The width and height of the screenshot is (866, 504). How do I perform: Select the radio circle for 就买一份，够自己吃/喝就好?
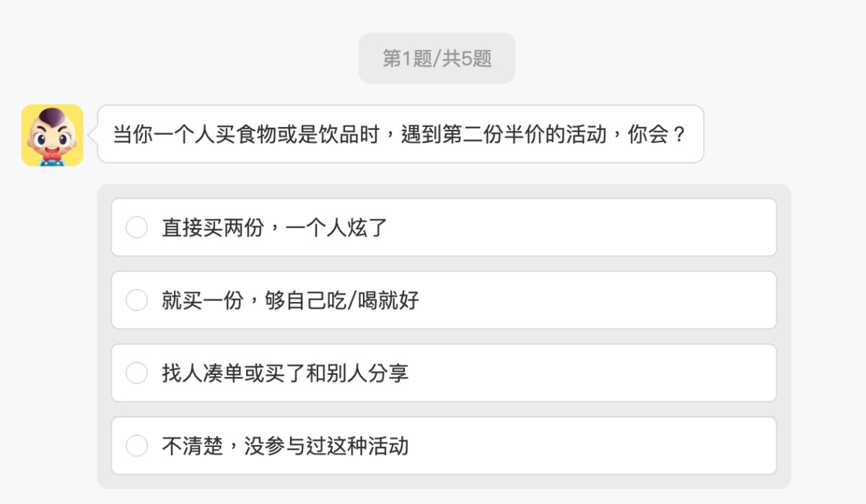click(136, 300)
